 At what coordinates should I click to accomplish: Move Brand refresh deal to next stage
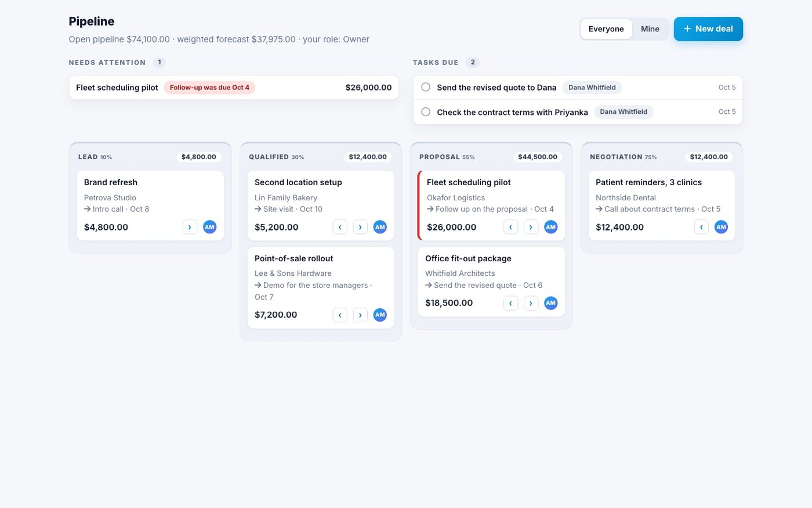[x=190, y=227]
